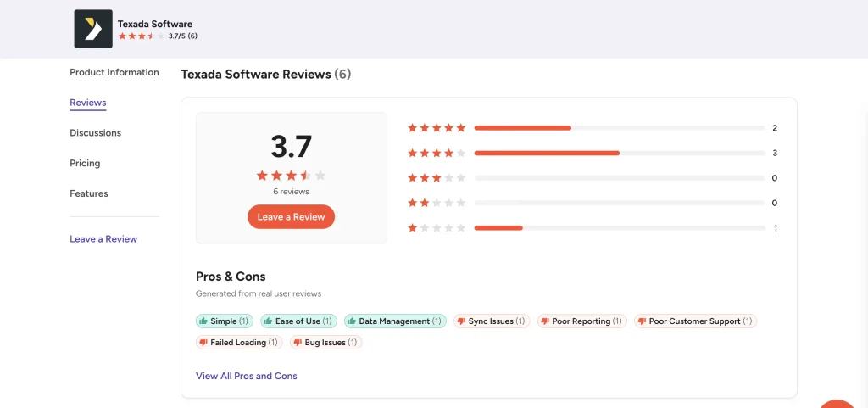
Task: Click the five-star rating row stars
Action: 437,128
